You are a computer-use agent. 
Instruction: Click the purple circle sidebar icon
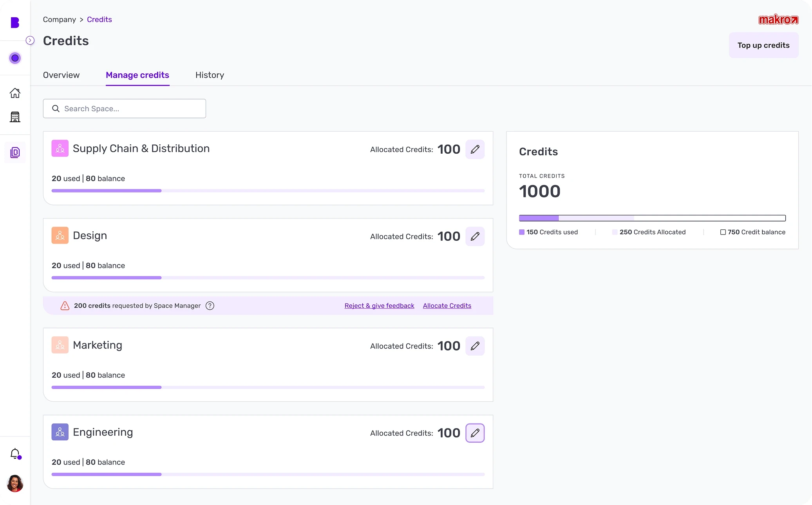tap(15, 58)
